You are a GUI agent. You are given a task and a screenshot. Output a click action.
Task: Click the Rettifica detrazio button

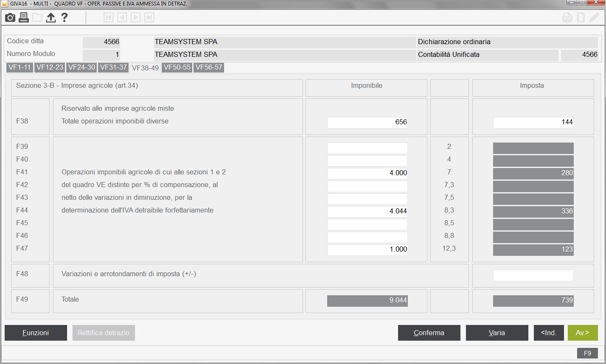coord(104,333)
